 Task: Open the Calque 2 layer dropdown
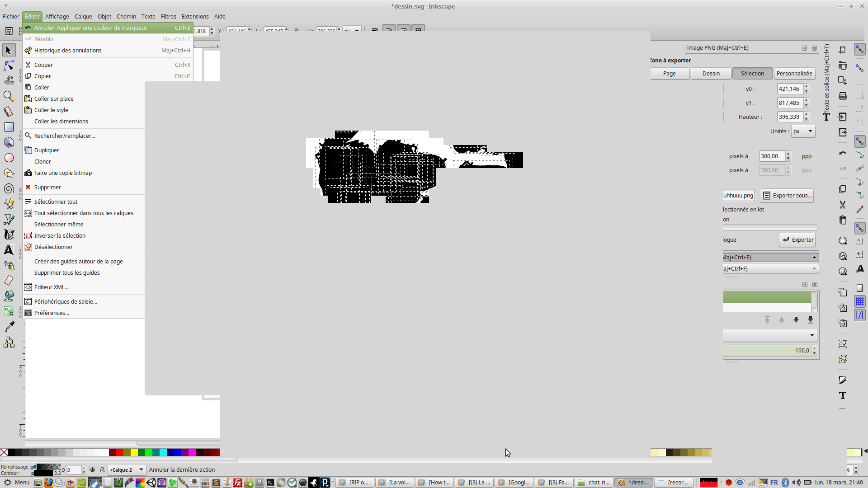[x=127, y=470]
